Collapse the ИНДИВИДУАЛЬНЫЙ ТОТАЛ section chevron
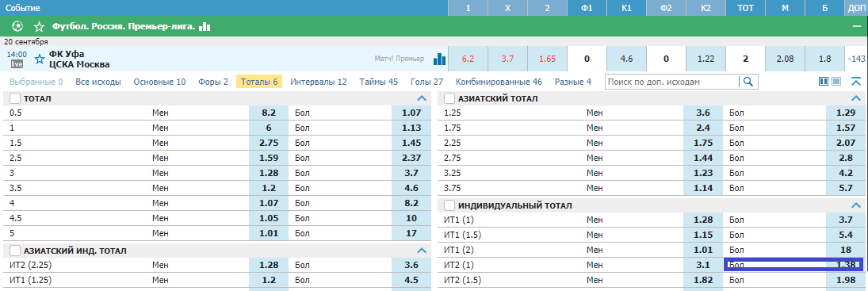Viewport: 868px width, 291px height. point(856,205)
